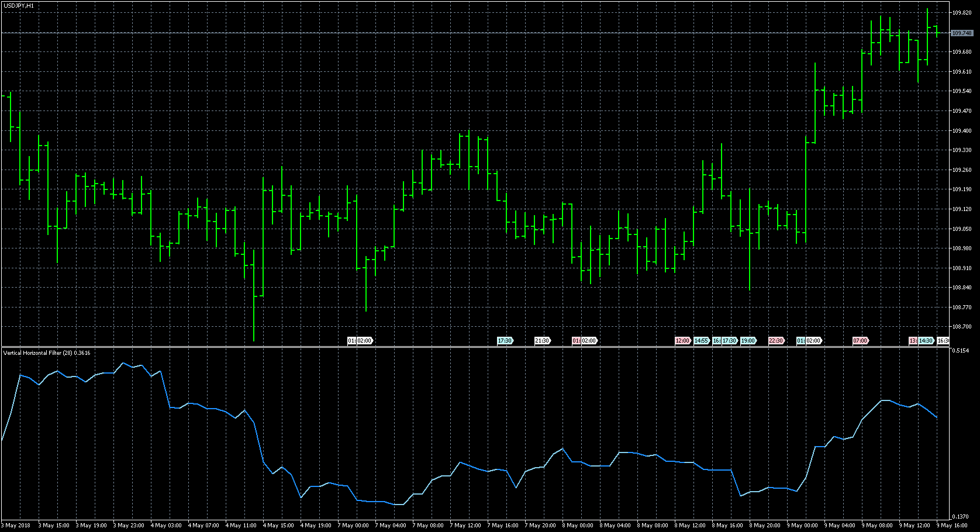980x532 pixels.
Task: Click the pink 07:00 event marker
Action: coord(860,341)
